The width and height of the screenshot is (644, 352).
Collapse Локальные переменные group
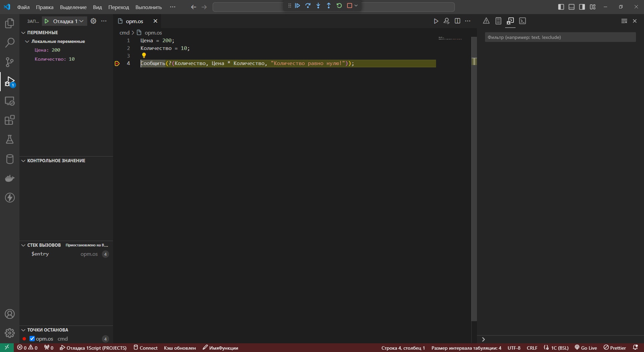click(x=28, y=42)
